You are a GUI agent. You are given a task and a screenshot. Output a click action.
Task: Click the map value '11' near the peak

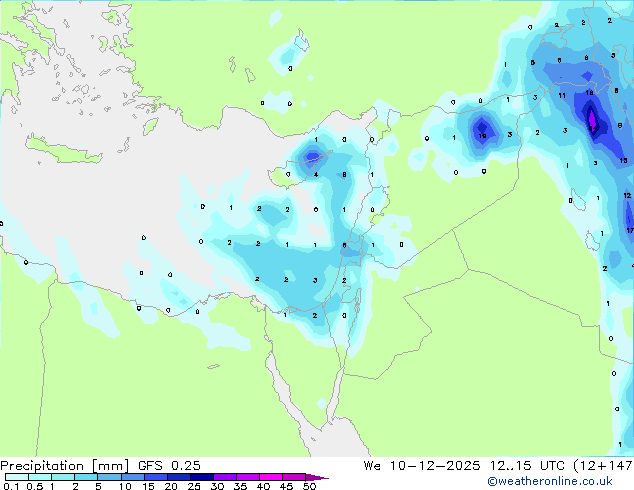point(562,96)
